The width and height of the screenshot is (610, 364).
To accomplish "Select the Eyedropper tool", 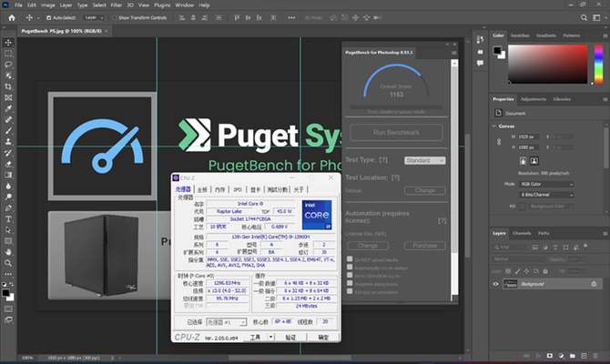I will pyautogui.click(x=8, y=108).
